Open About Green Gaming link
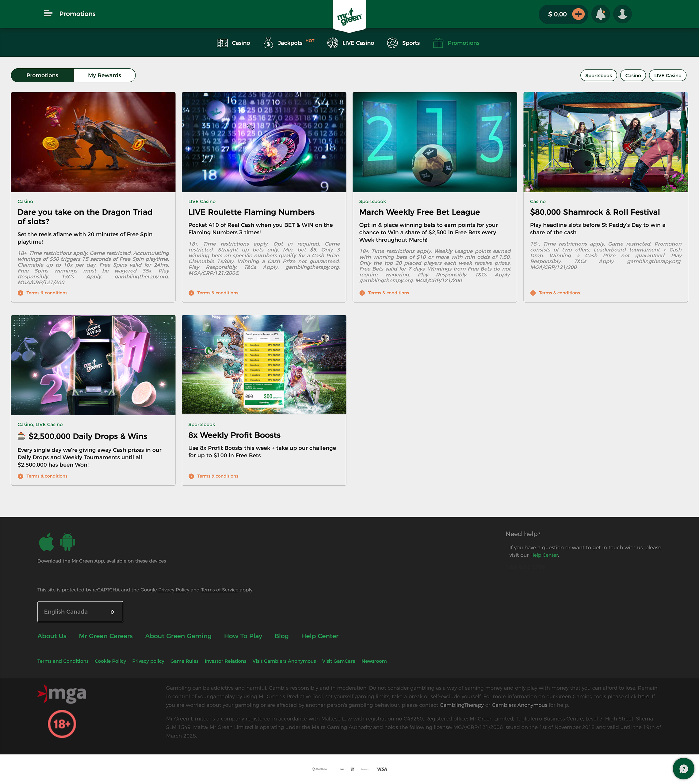699x784 pixels. (178, 636)
